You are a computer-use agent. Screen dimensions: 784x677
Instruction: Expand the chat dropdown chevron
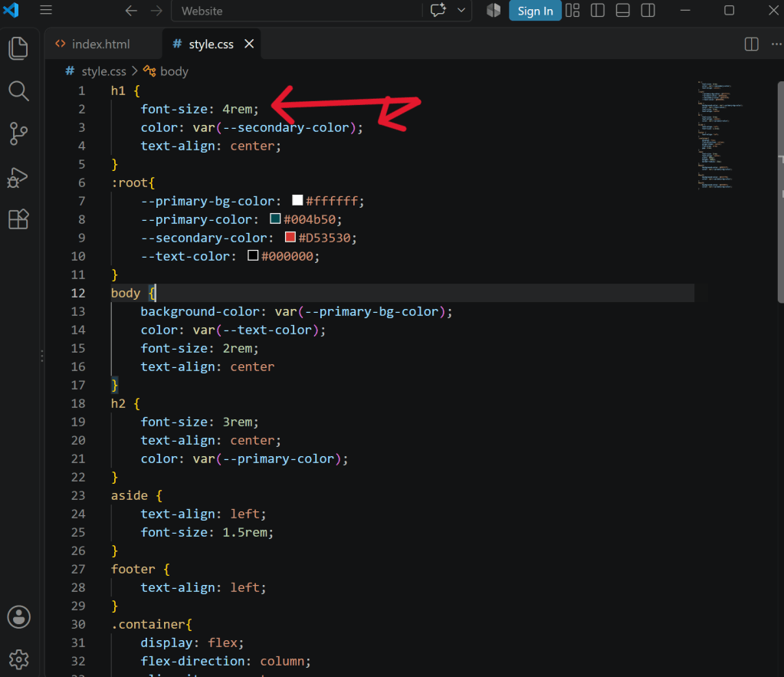tap(461, 11)
